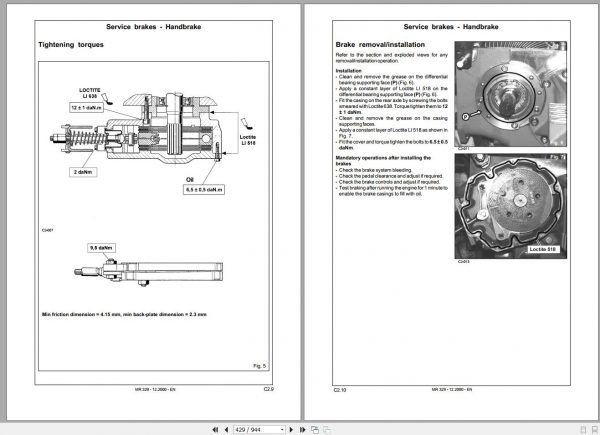Click page number 'C2.9' footer

269,389
